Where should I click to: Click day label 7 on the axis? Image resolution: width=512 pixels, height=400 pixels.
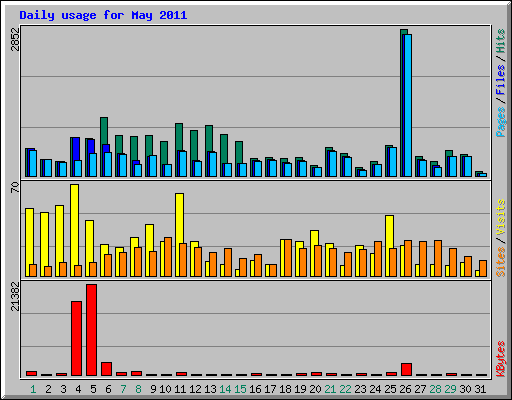pos(123,389)
